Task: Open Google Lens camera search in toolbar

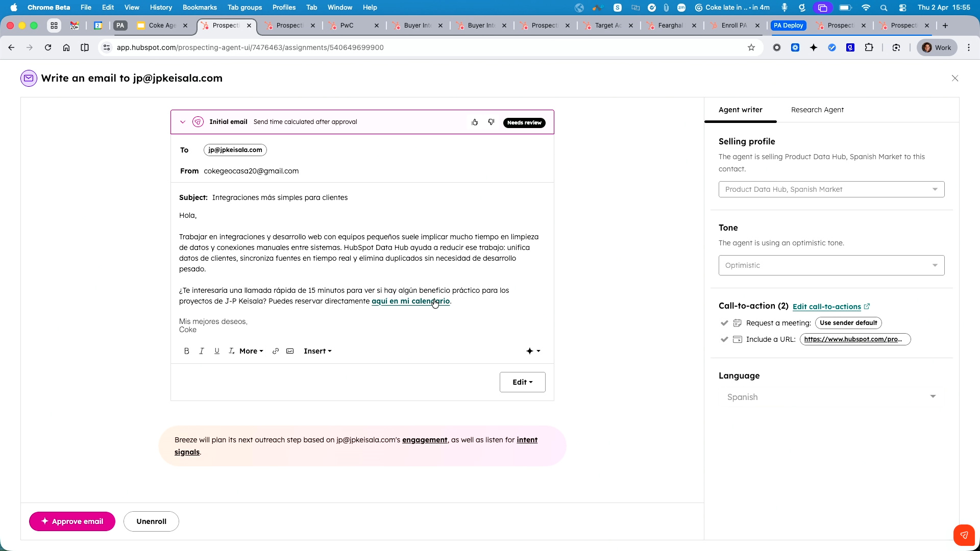Action: 896,47
